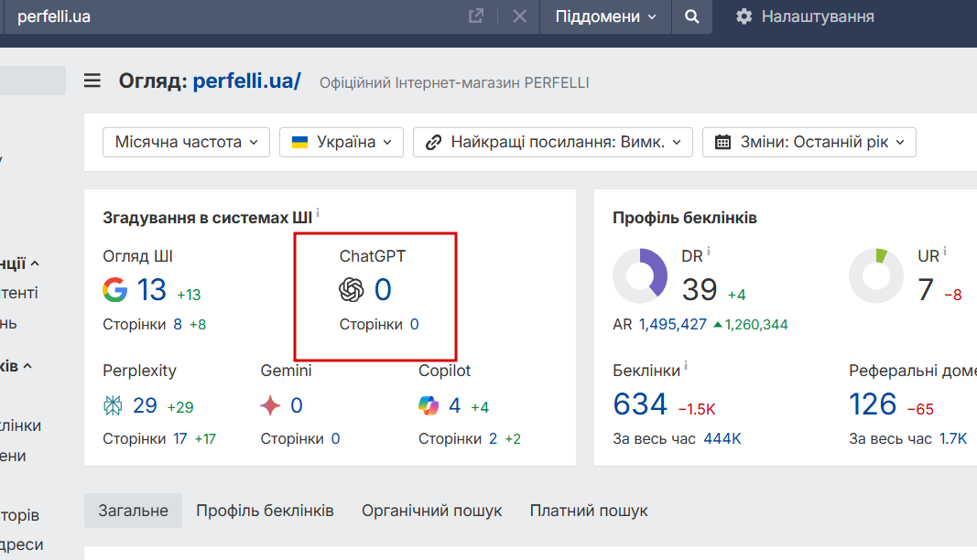977x560 pixels.
Task: Click the domain input field perfelli.ua
Action: coord(229,16)
